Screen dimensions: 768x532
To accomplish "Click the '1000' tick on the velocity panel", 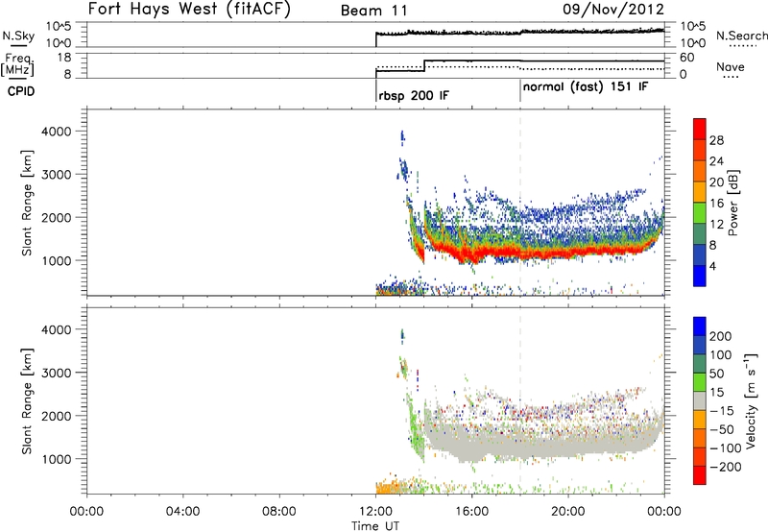I will (56, 459).
